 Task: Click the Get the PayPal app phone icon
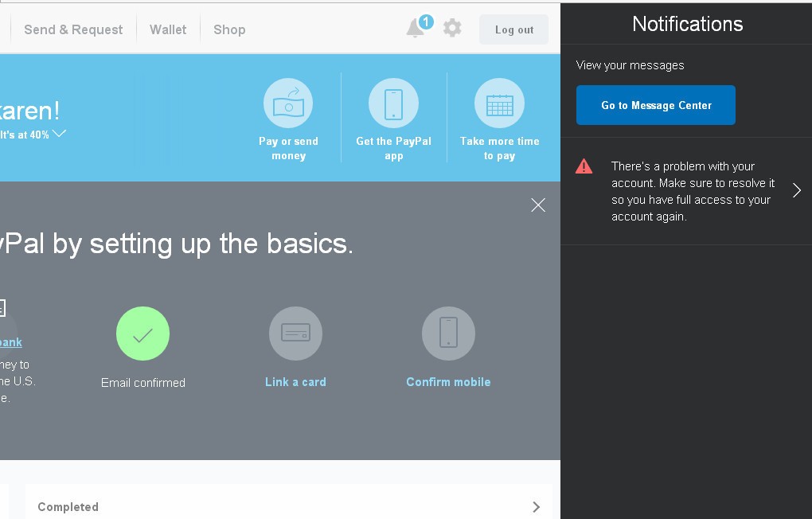click(393, 103)
